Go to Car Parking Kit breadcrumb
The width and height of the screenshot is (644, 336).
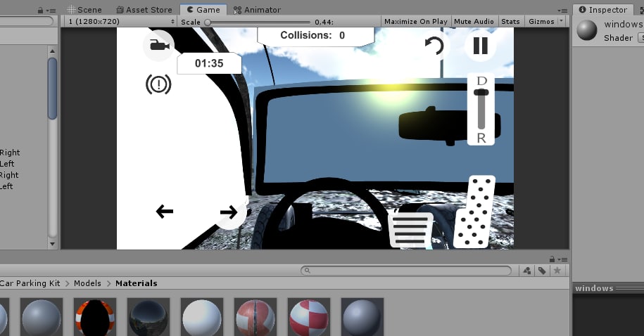[30, 283]
